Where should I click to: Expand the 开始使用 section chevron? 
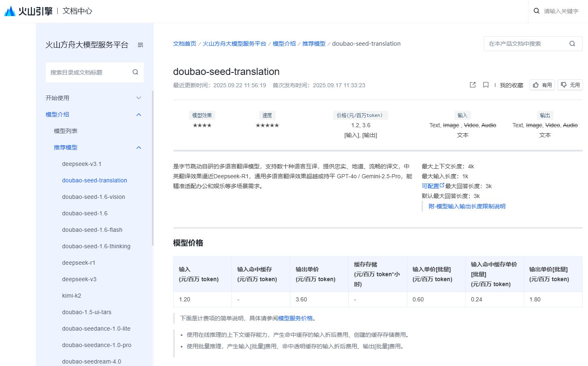(139, 98)
